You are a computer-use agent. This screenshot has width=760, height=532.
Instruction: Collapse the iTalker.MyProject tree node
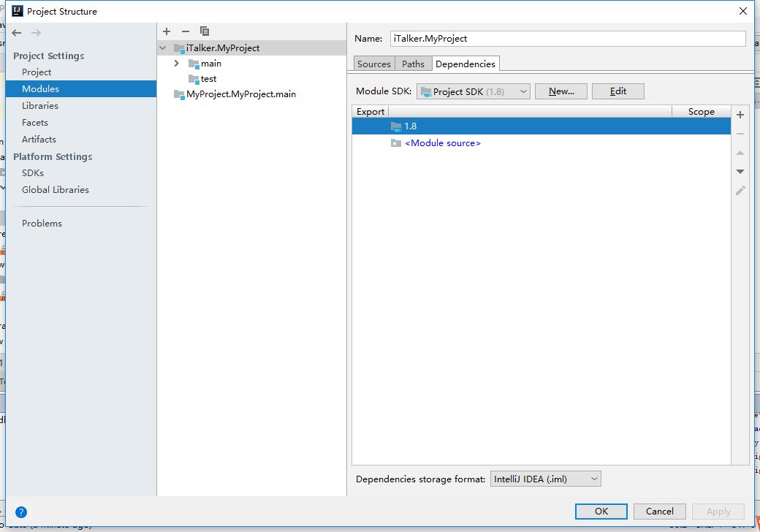tap(164, 48)
